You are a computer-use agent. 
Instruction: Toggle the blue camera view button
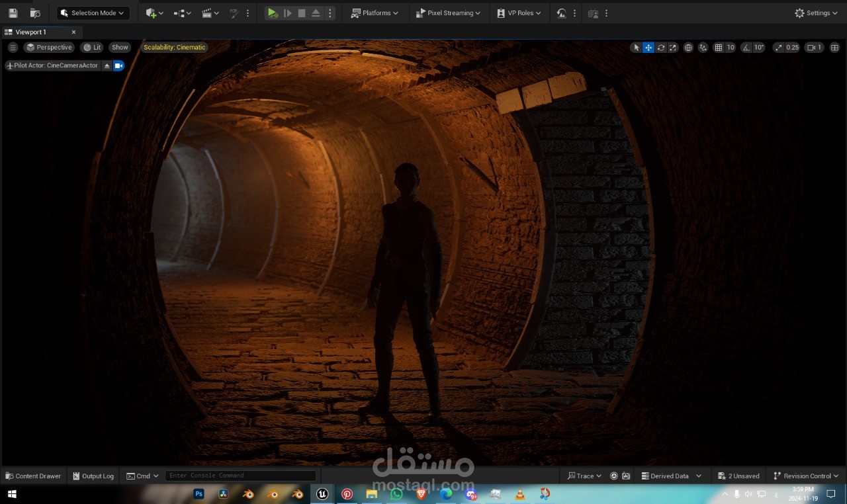118,65
